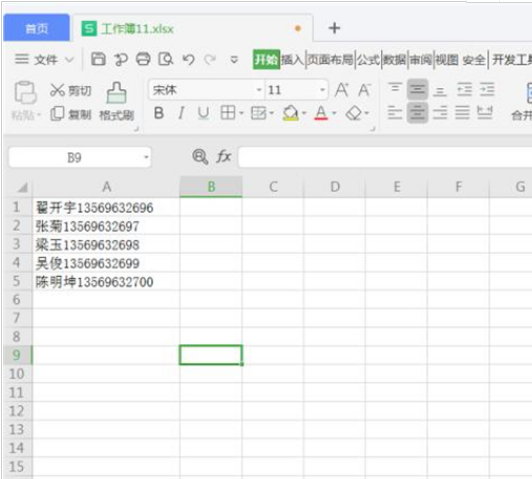Select cell with 张菊13569632697
This screenshot has height=479, width=532.
pos(106,226)
